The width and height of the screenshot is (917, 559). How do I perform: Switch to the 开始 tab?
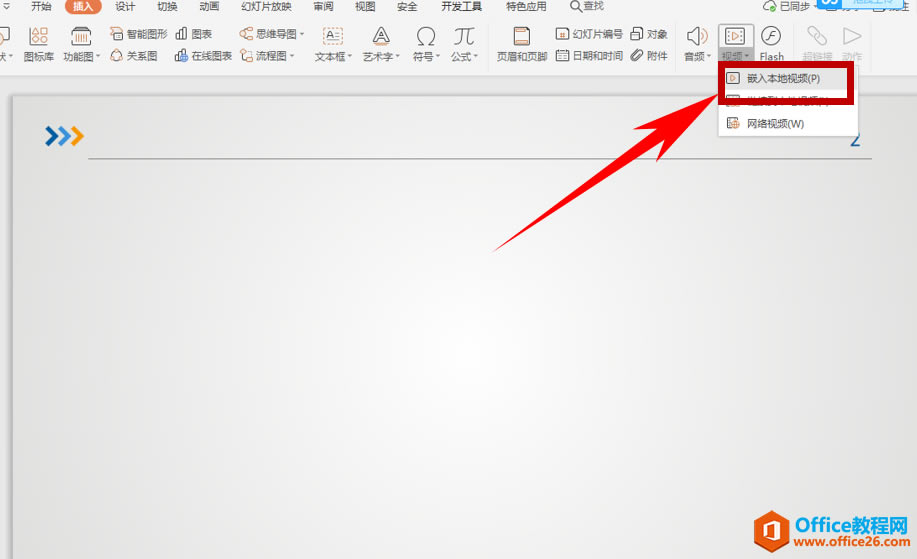[41, 6]
